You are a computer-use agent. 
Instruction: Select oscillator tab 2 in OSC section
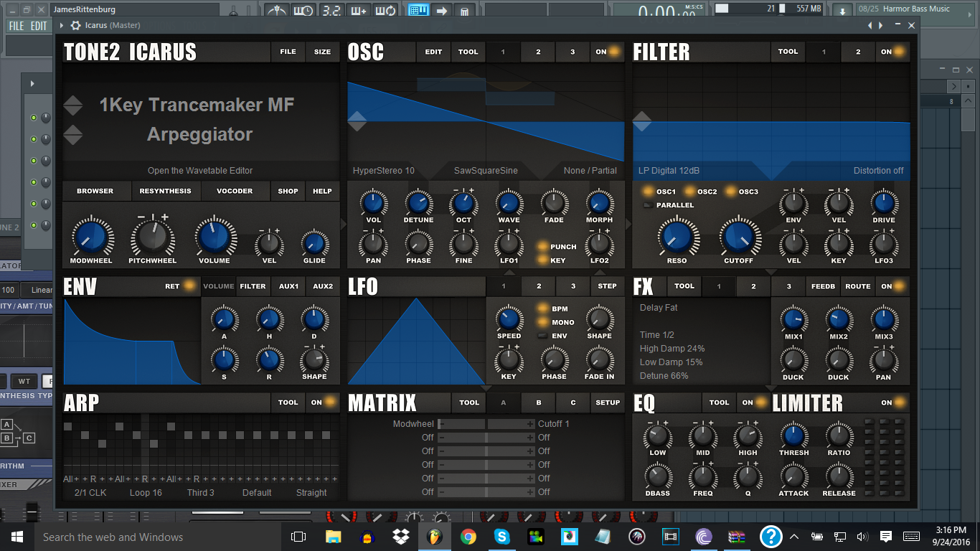[x=538, y=52]
